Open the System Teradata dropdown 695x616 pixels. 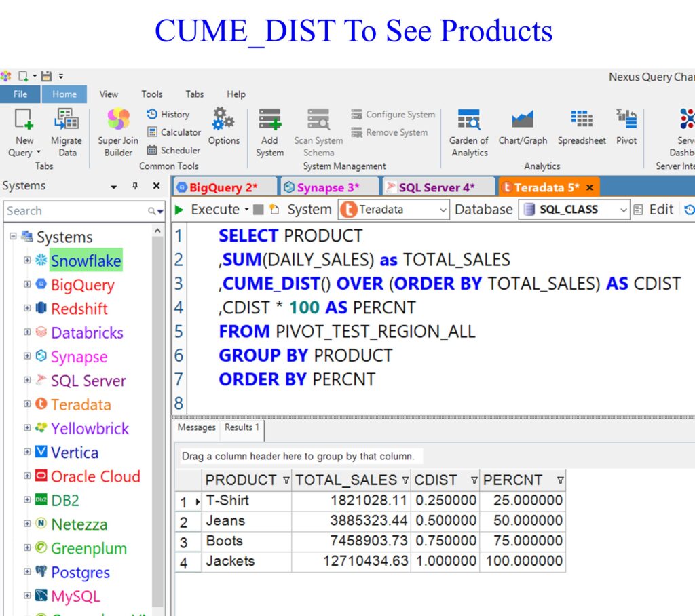[443, 210]
